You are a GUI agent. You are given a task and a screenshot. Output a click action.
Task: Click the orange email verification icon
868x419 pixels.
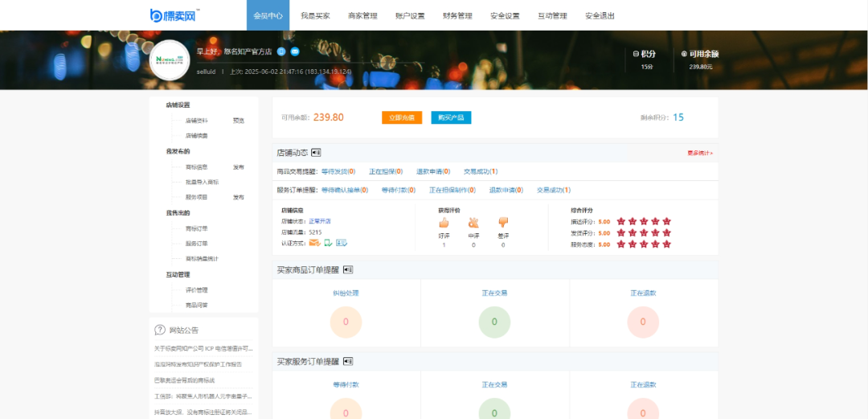coord(314,243)
